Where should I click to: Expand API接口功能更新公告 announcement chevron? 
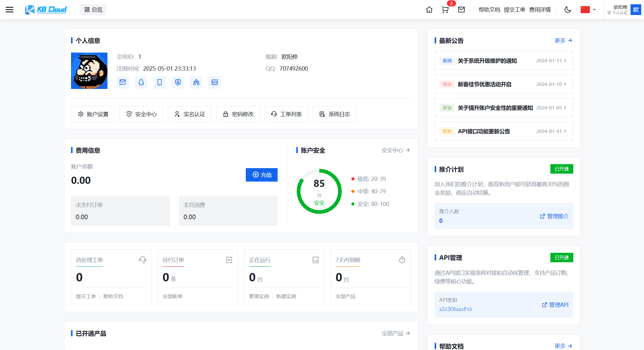tap(565, 131)
